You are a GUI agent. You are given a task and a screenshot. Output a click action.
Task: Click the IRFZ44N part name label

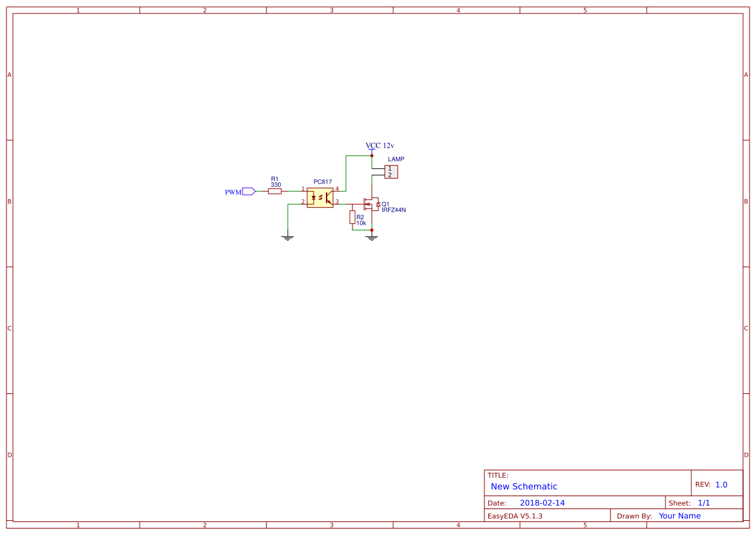394,210
